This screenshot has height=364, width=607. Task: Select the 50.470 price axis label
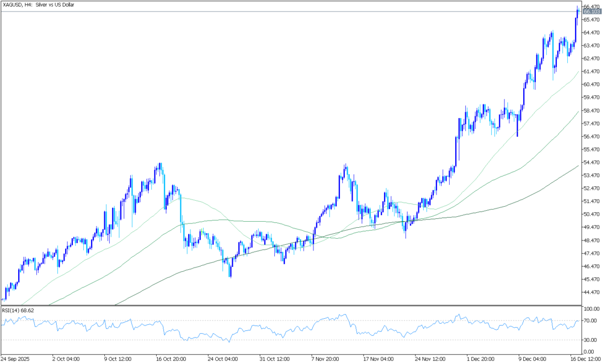point(592,215)
